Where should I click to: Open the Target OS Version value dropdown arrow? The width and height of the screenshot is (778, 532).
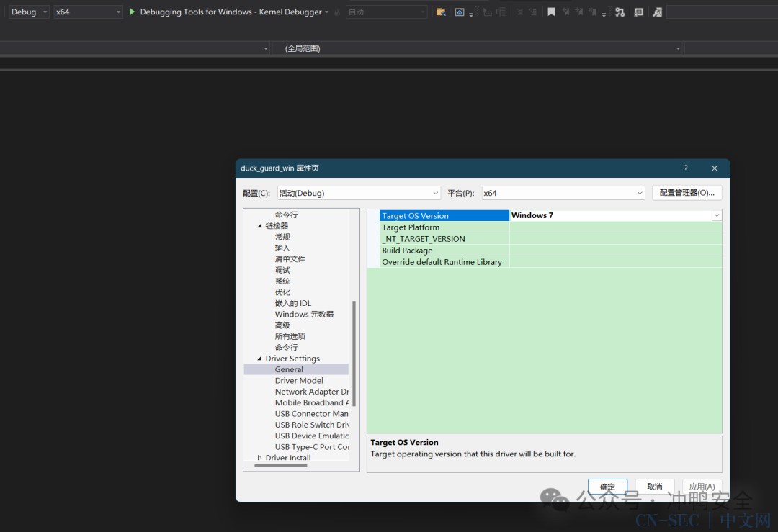point(717,215)
